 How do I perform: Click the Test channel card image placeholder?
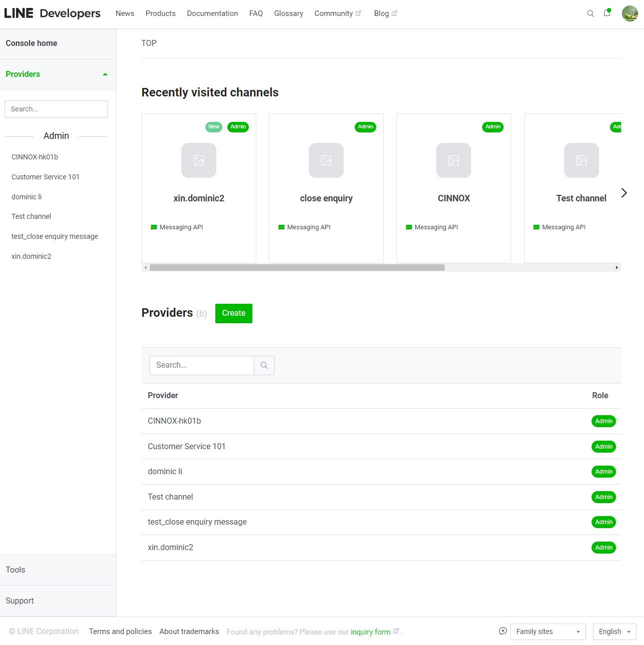pyautogui.click(x=582, y=160)
